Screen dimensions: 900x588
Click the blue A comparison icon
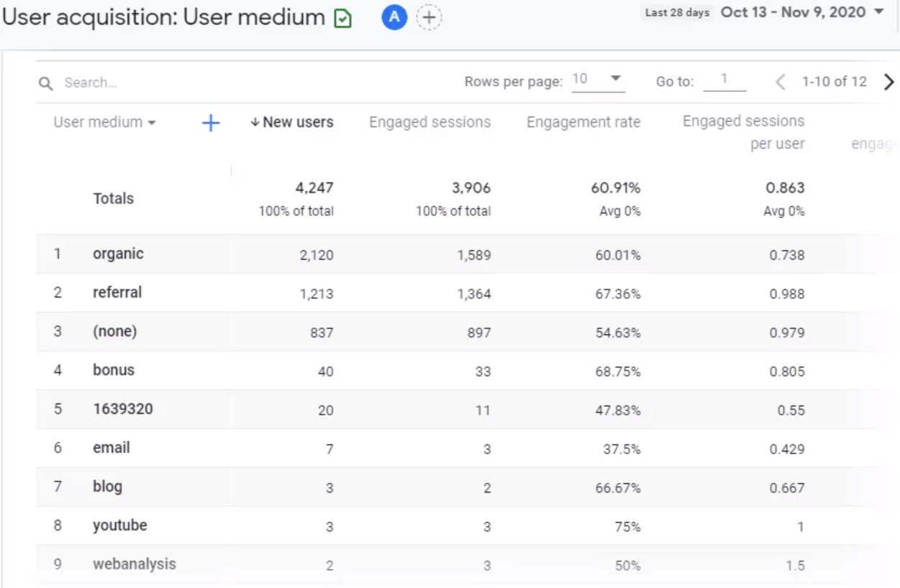[x=393, y=17]
